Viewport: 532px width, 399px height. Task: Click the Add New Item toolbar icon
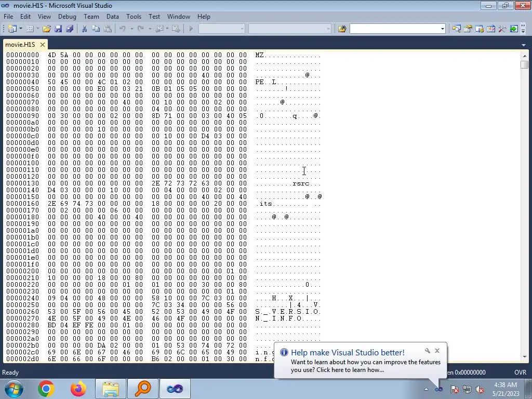coord(30,29)
